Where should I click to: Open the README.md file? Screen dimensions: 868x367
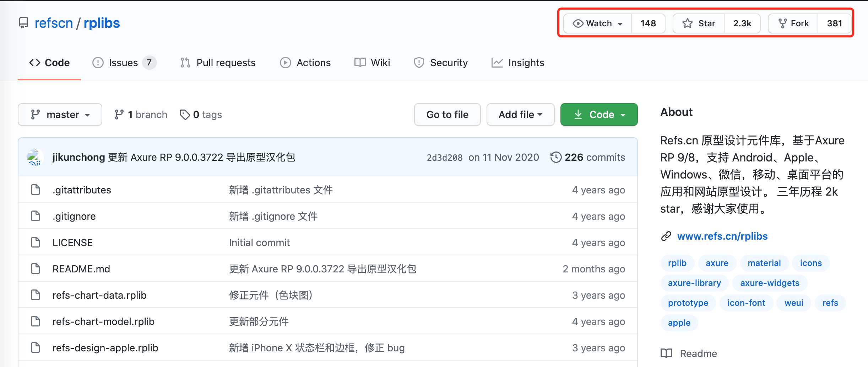[x=81, y=269]
